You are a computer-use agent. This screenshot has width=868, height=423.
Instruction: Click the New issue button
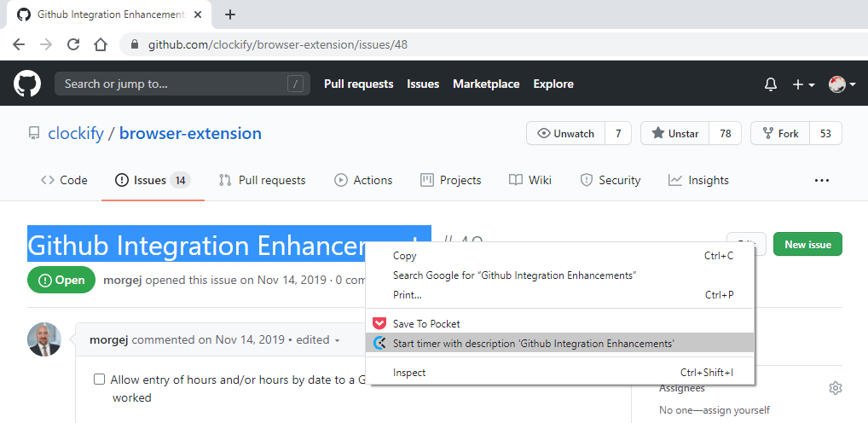click(x=807, y=244)
